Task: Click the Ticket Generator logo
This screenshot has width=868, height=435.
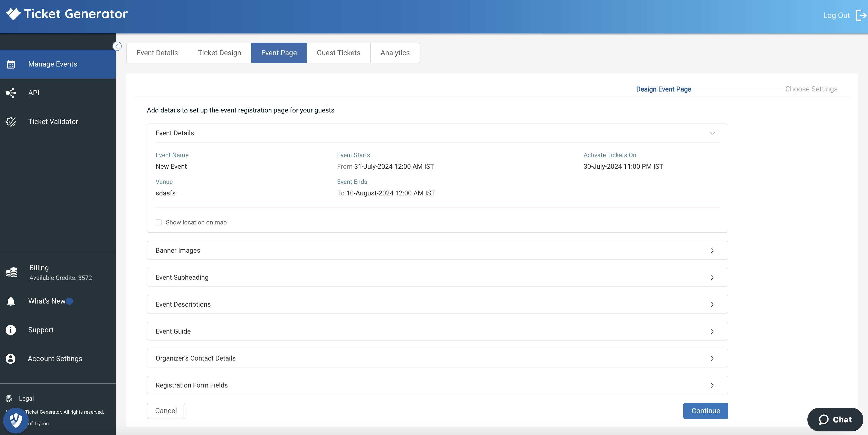Action: click(66, 14)
